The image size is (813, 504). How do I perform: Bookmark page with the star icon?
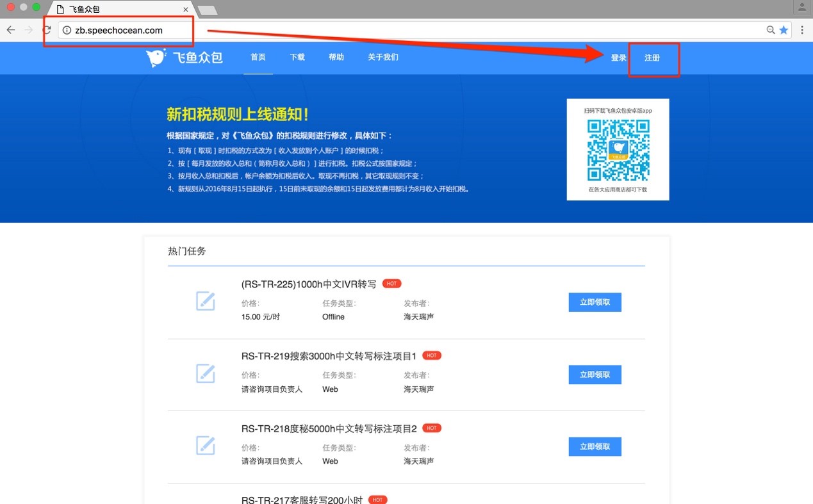[x=784, y=30]
